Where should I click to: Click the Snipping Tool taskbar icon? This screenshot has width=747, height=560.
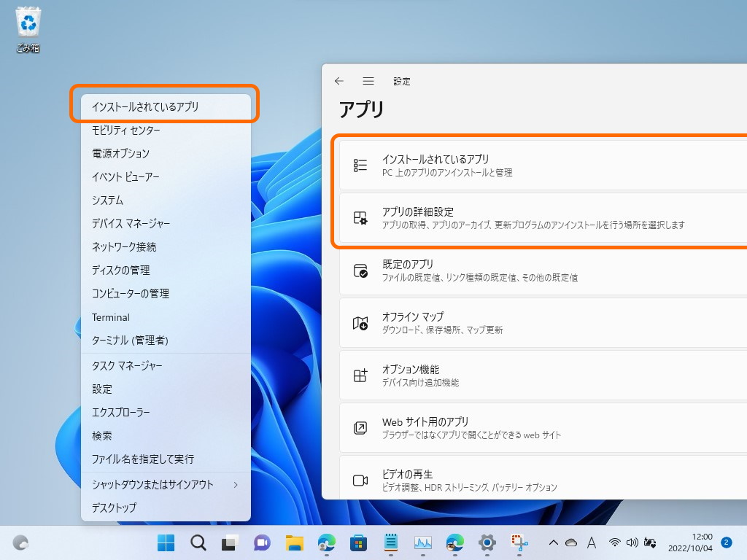(x=519, y=543)
